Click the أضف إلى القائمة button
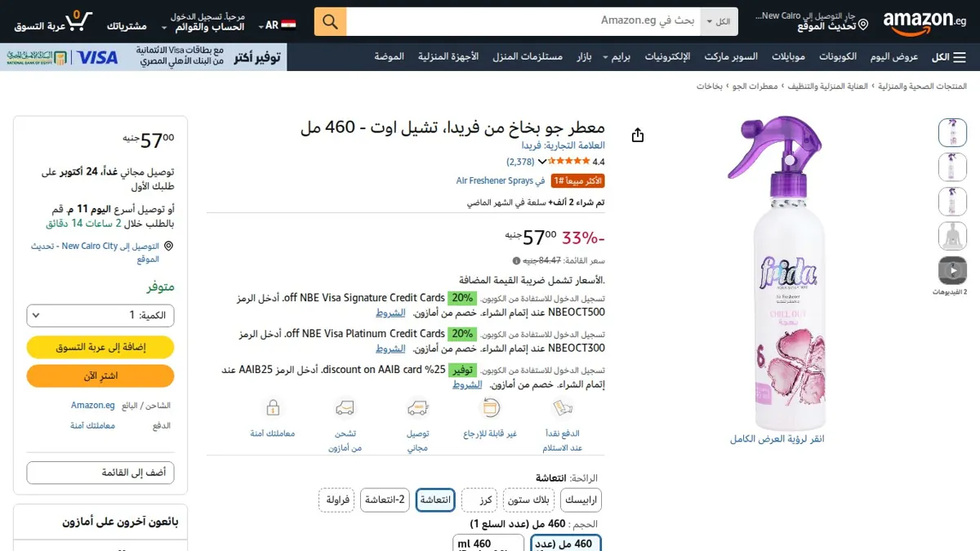 (100, 473)
